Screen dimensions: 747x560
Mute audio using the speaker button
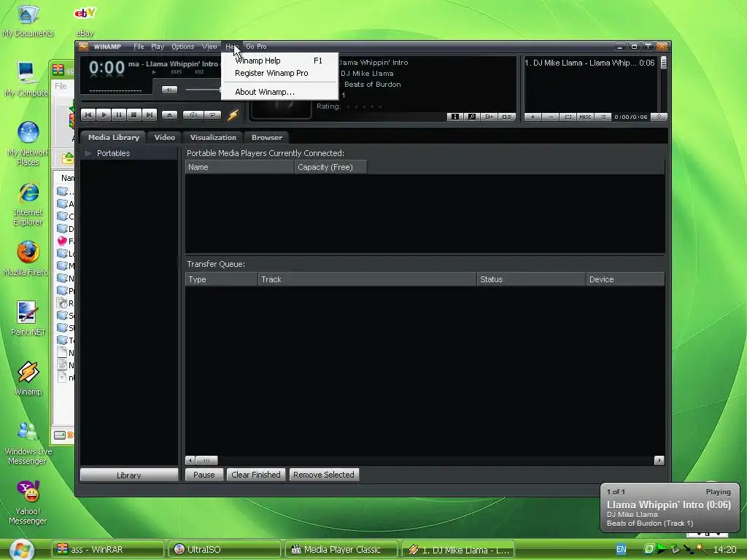(169, 90)
